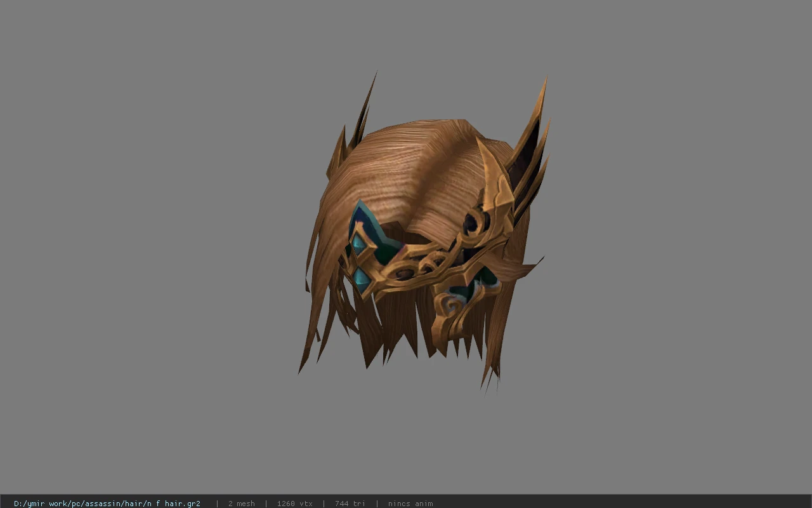This screenshot has width=812, height=508.
Task: Select the hair helmet 3D model
Action: tap(424, 232)
